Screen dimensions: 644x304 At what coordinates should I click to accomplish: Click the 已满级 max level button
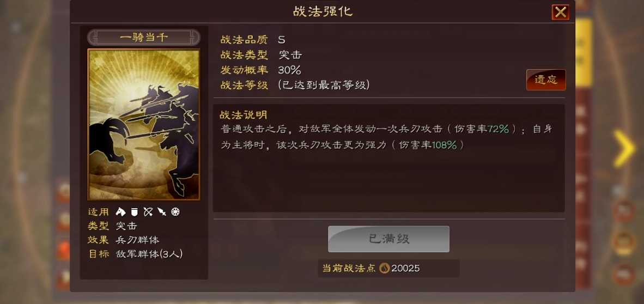point(388,239)
